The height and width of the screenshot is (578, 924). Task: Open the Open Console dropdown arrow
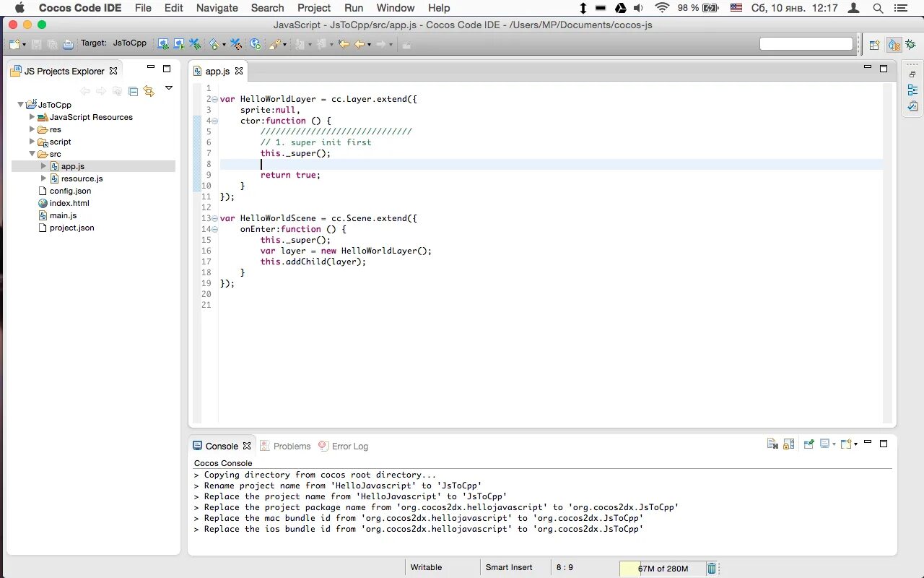coord(855,444)
